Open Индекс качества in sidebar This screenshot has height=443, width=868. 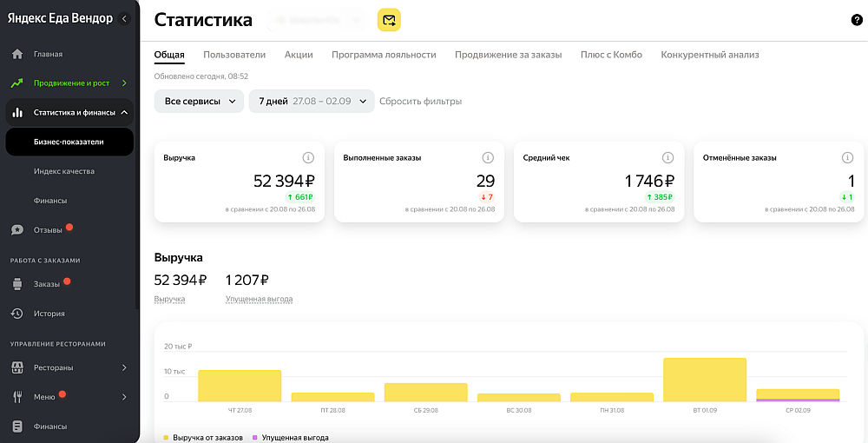point(64,171)
